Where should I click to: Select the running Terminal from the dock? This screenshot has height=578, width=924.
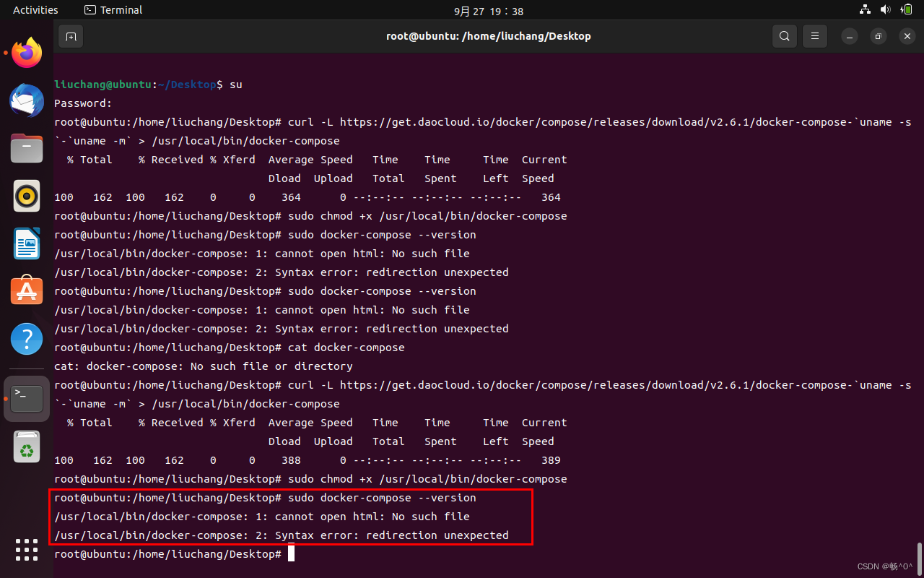[27, 398]
